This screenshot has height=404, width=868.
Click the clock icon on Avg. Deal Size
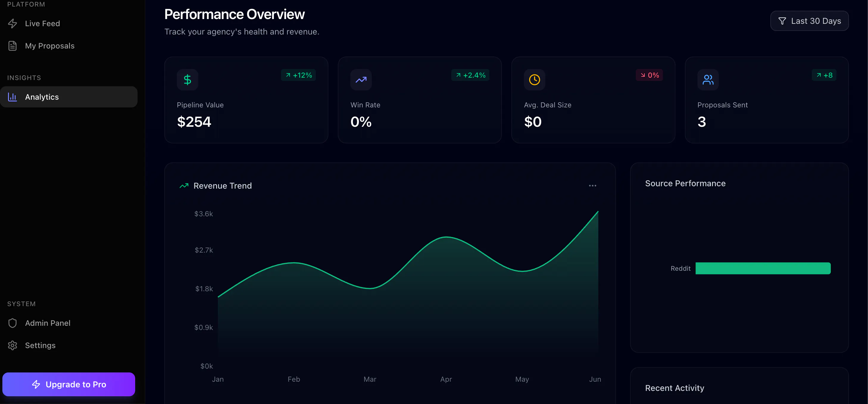coord(534,80)
